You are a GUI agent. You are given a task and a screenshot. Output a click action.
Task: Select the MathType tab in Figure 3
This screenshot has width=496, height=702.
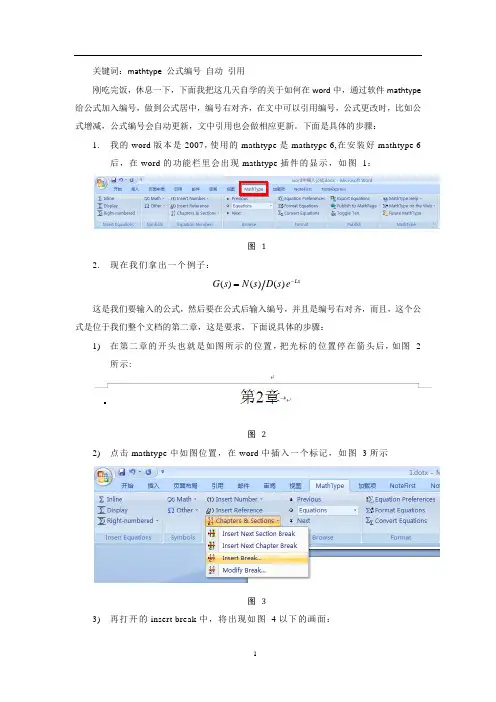pyautogui.click(x=329, y=486)
